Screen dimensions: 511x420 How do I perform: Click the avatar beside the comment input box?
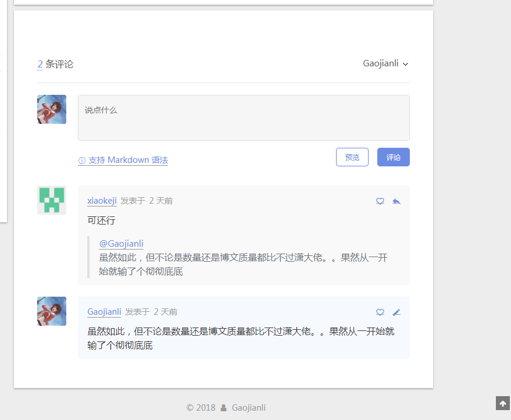51,109
